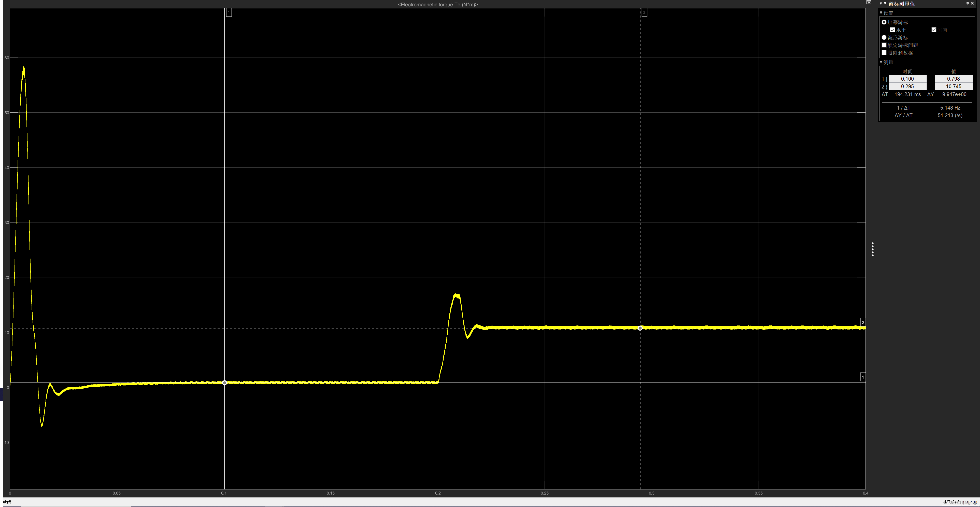The height and width of the screenshot is (507, 980).
Task: Click cursor 2 time field 0.295
Action: pos(907,87)
